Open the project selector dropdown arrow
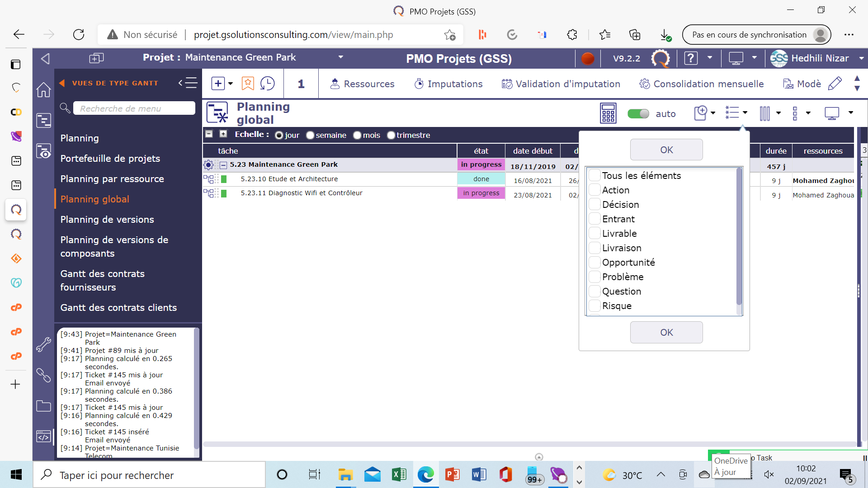 point(341,57)
